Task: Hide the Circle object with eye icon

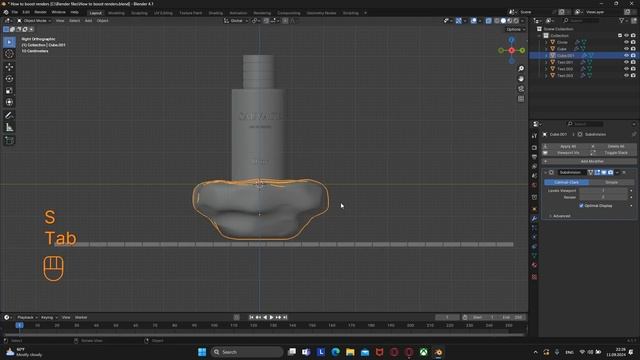Action: click(626, 42)
